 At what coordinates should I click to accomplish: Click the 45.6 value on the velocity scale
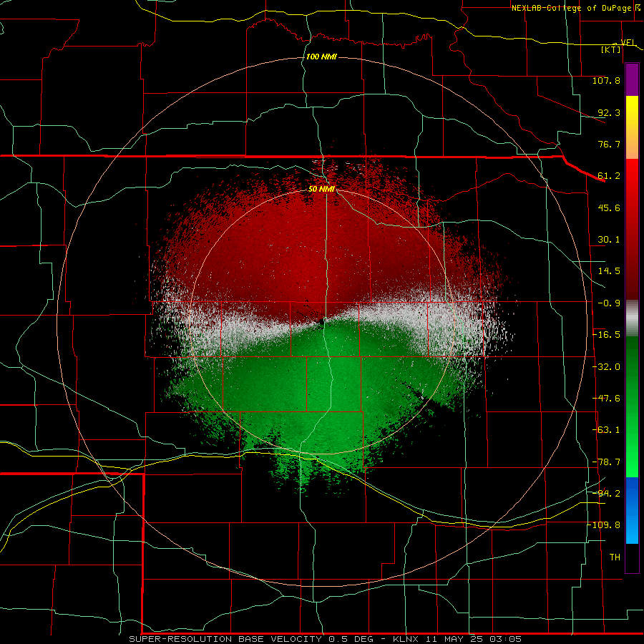coord(609,208)
